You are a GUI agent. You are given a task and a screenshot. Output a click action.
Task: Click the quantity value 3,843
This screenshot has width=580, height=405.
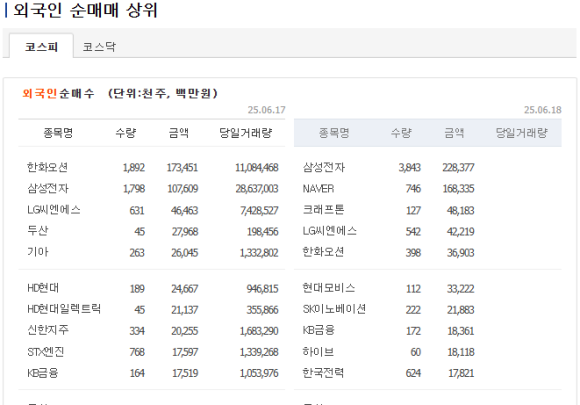point(410,168)
